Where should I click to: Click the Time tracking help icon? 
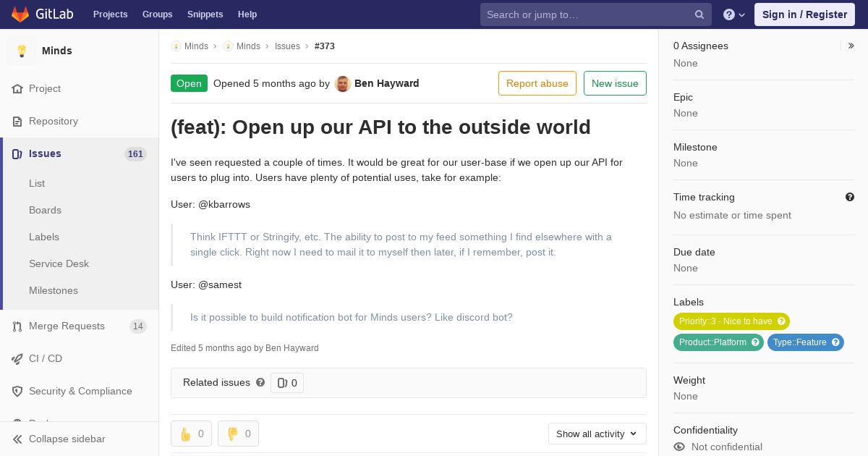pyautogui.click(x=850, y=197)
